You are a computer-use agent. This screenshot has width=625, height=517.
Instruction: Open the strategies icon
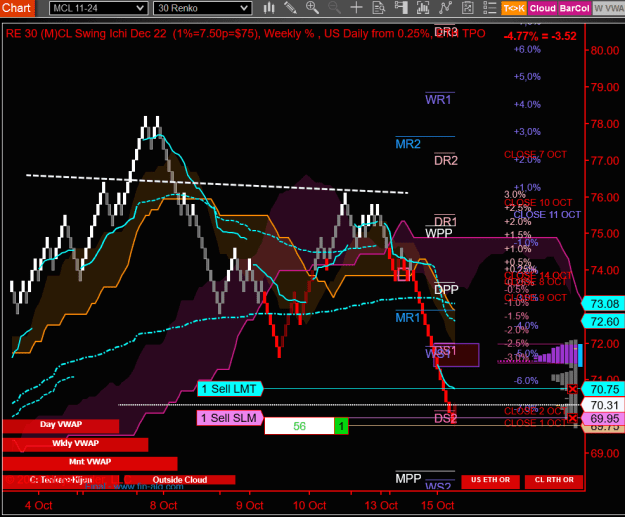coord(468,8)
